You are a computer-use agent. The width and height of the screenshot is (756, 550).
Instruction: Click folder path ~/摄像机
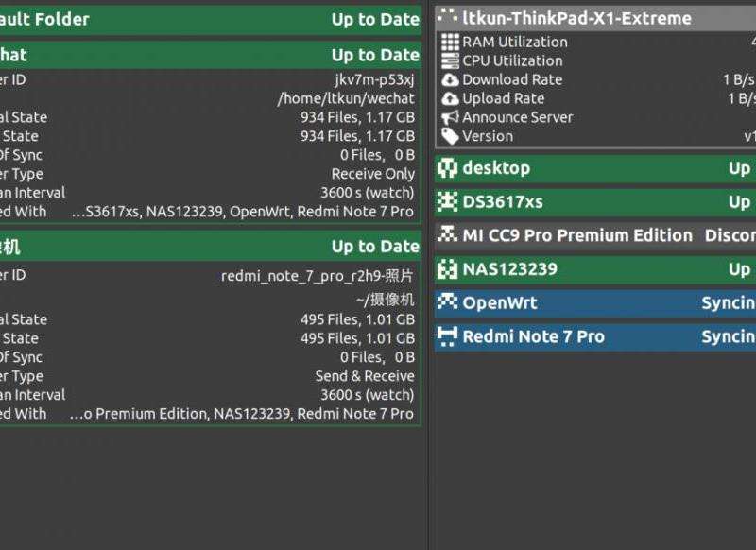[385, 300]
